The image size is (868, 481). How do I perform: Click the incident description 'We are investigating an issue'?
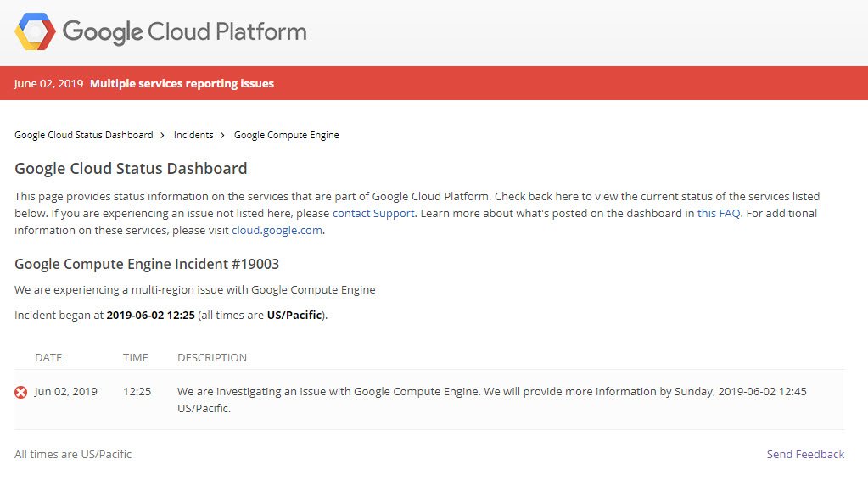click(491, 400)
